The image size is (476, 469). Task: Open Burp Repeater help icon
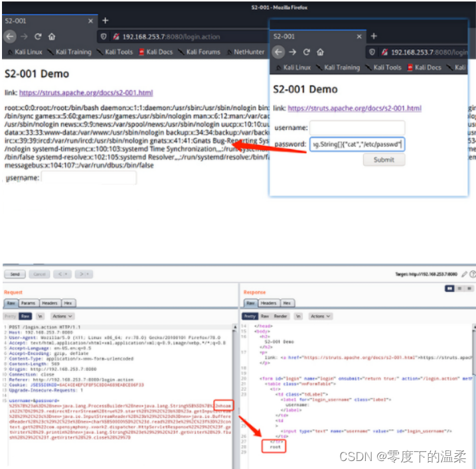click(x=473, y=274)
